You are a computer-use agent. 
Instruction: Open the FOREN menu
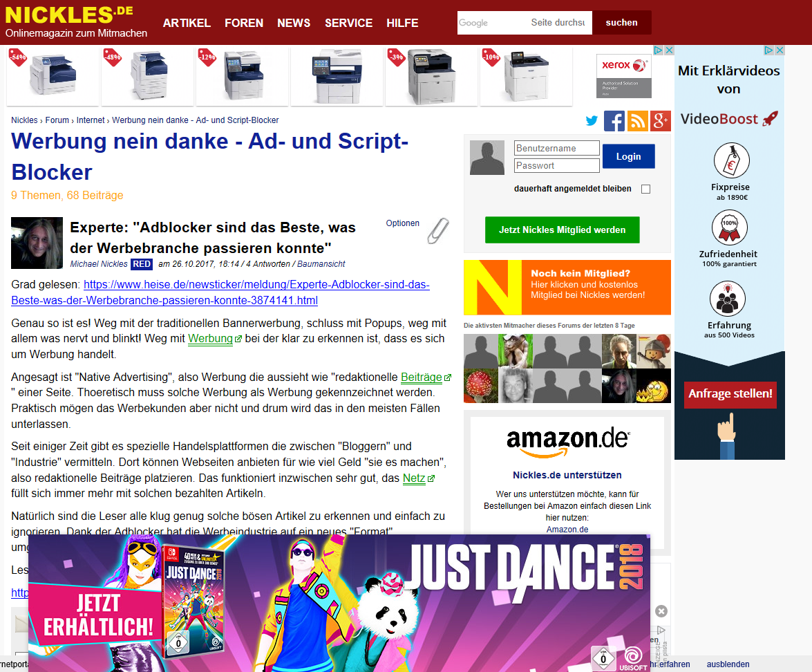244,23
